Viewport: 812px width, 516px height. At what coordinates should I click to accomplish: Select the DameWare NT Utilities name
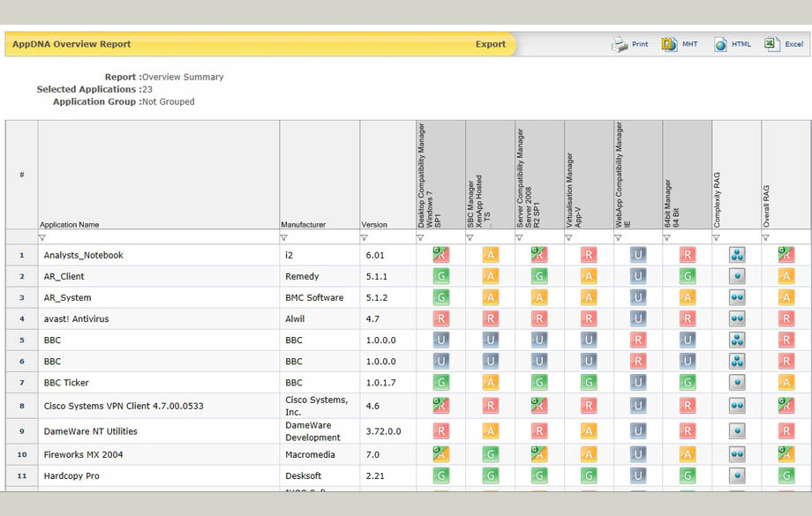tap(91, 431)
